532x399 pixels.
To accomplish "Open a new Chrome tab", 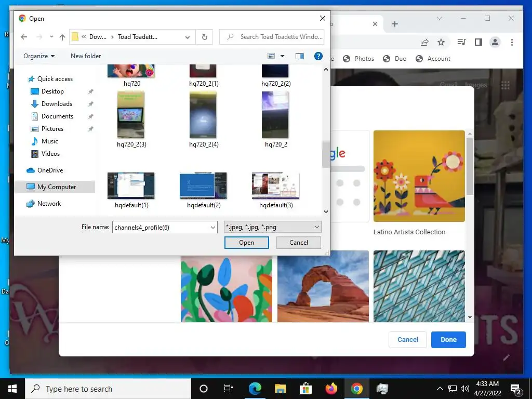I will (x=395, y=24).
